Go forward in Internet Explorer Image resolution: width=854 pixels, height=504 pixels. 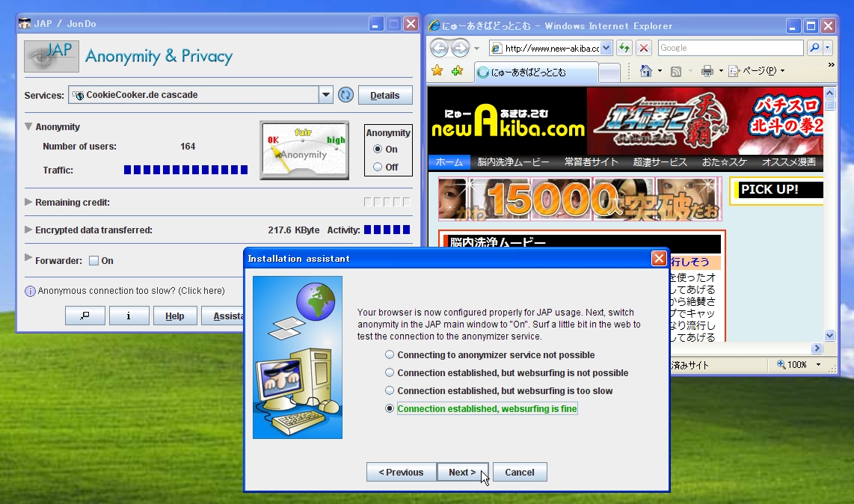coord(460,48)
